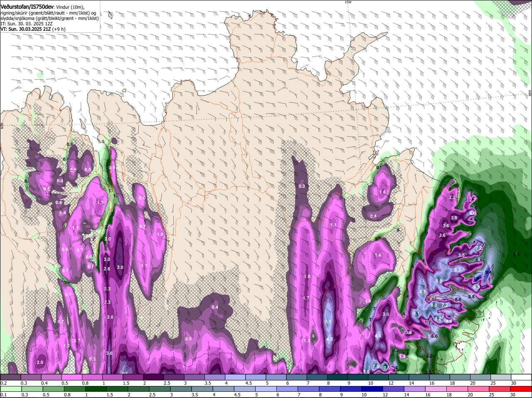The image size is (532, 398).
Task: Click the bright red 30 swatch in bottom legend row
Action: pos(521,389)
